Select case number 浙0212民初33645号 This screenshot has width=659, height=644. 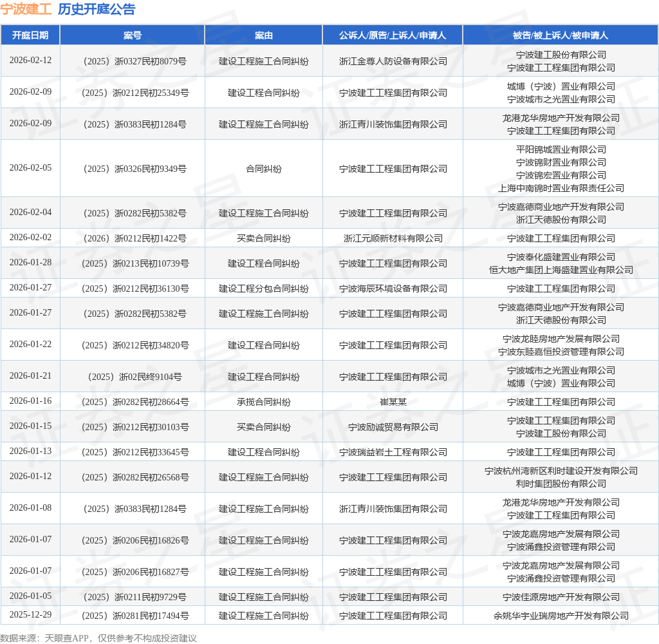tap(135, 453)
